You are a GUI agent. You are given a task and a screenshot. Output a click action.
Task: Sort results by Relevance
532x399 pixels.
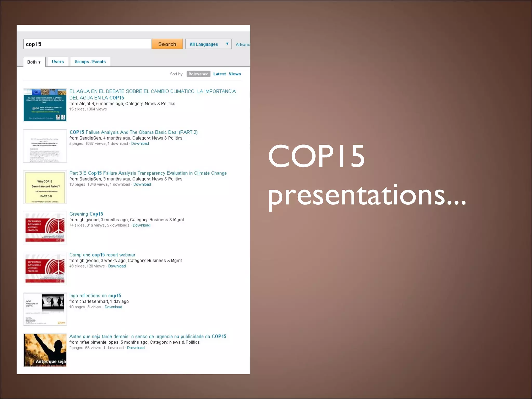point(198,74)
